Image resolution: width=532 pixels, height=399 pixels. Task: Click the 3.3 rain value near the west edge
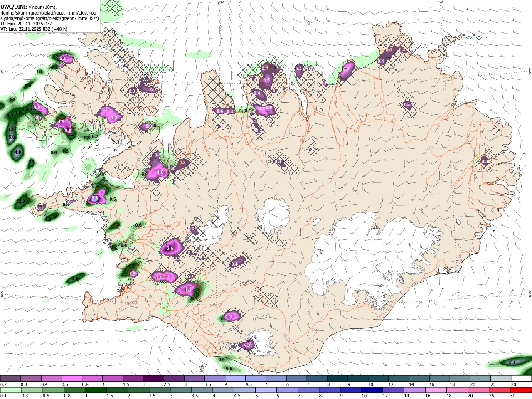11,130
